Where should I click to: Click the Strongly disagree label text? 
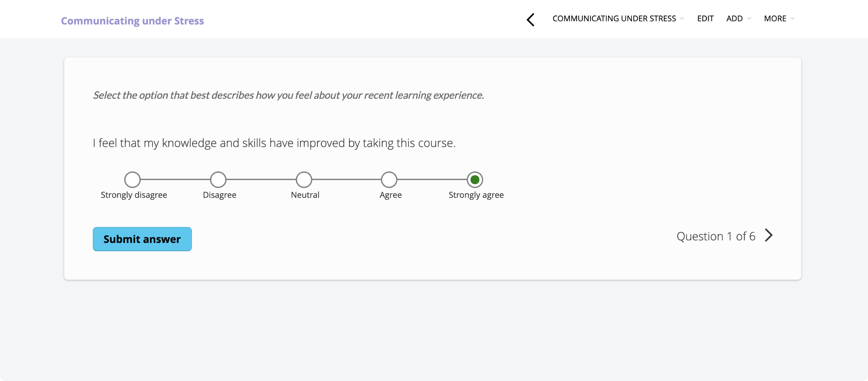[134, 195]
